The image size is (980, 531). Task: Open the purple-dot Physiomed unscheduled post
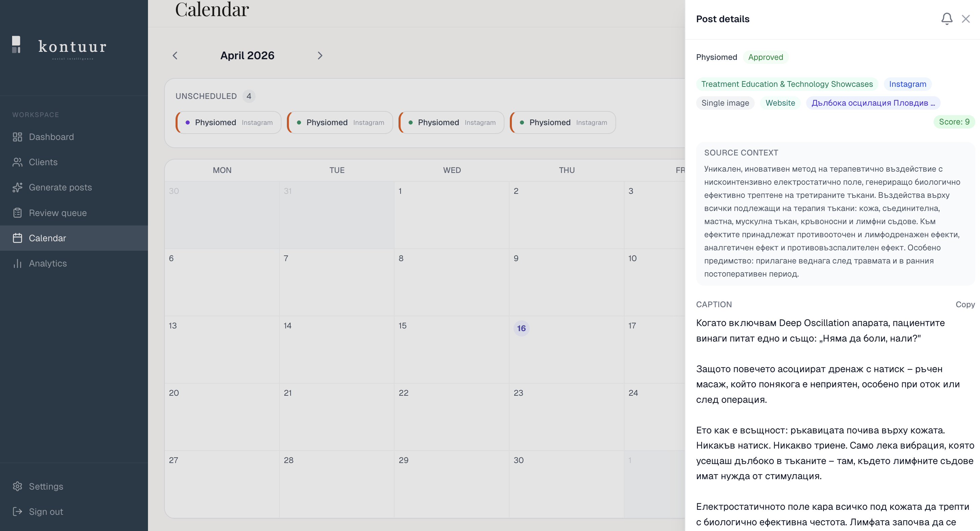click(229, 122)
